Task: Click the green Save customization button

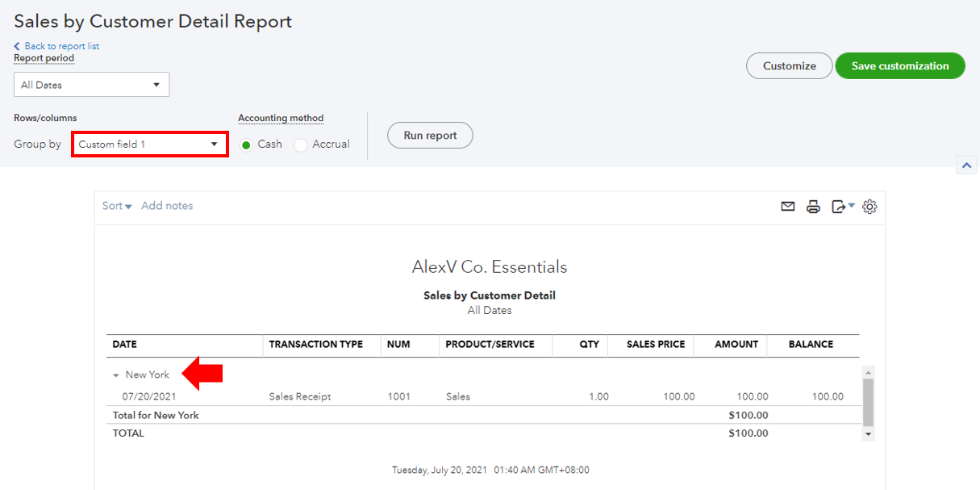Action: (x=900, y=65)
